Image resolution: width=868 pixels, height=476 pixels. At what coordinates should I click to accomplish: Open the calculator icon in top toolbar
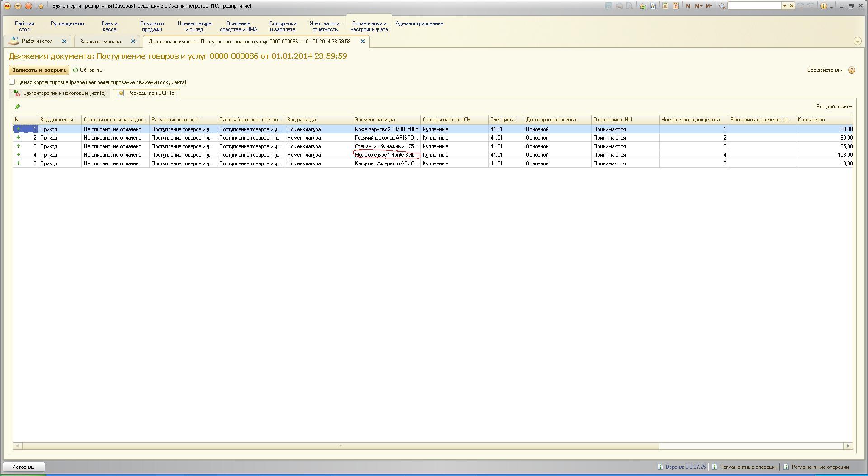(665, 6)
